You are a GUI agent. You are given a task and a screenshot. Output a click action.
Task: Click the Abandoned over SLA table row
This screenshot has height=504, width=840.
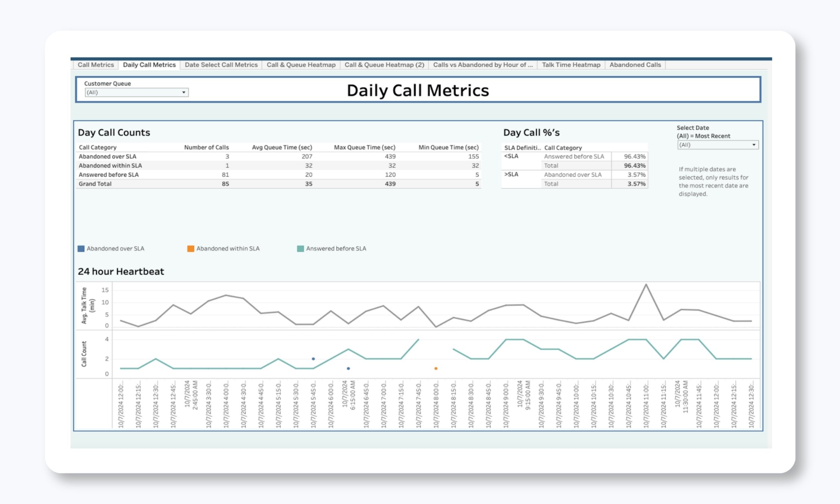(108, 156)
